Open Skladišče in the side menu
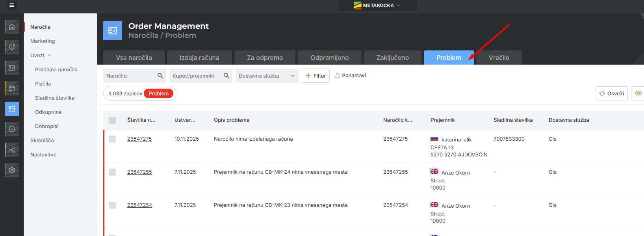 click(42, 141)
